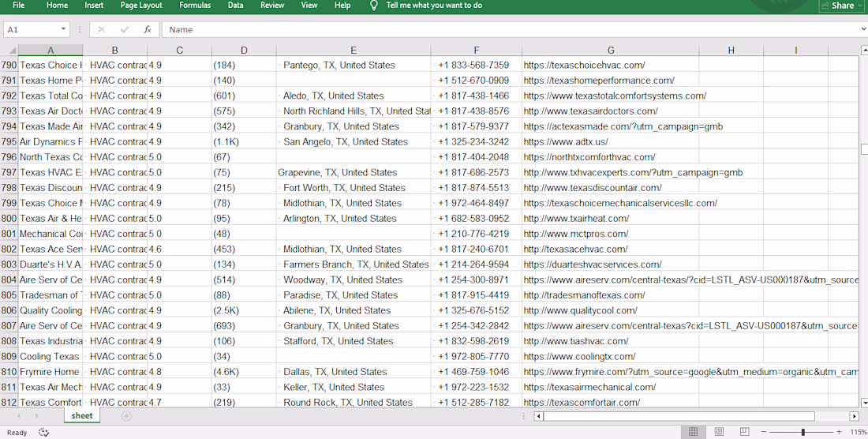Screen dimensions: 868x439
Task: Open the File menu
Action: pos(18,5)
